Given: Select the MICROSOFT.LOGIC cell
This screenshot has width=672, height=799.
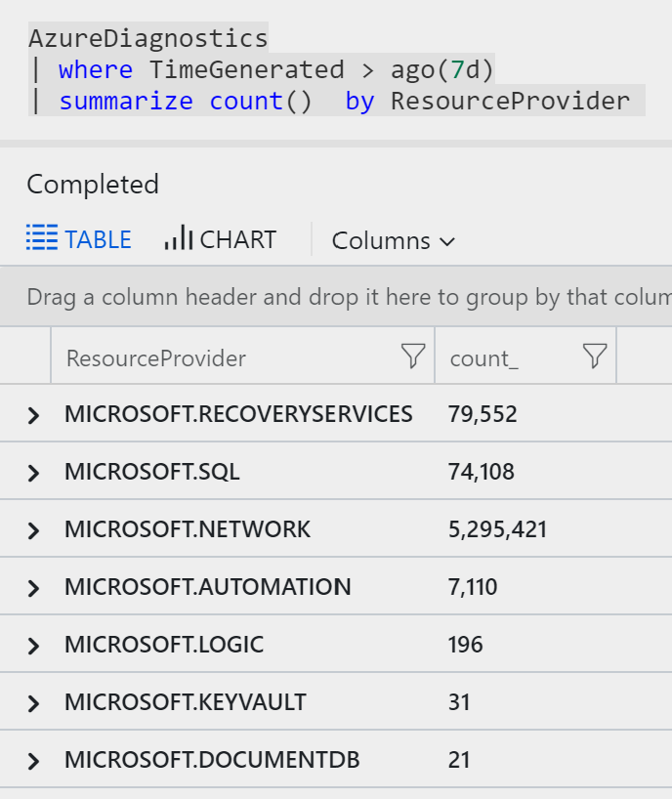Looking at the screenshot, I should click(x=164, y=644).
